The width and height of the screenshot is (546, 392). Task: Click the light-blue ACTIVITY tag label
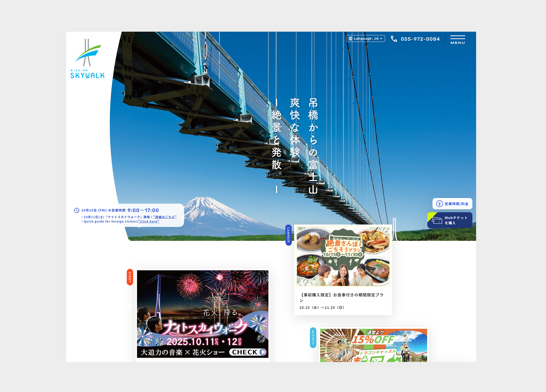(x=313, y=338)
